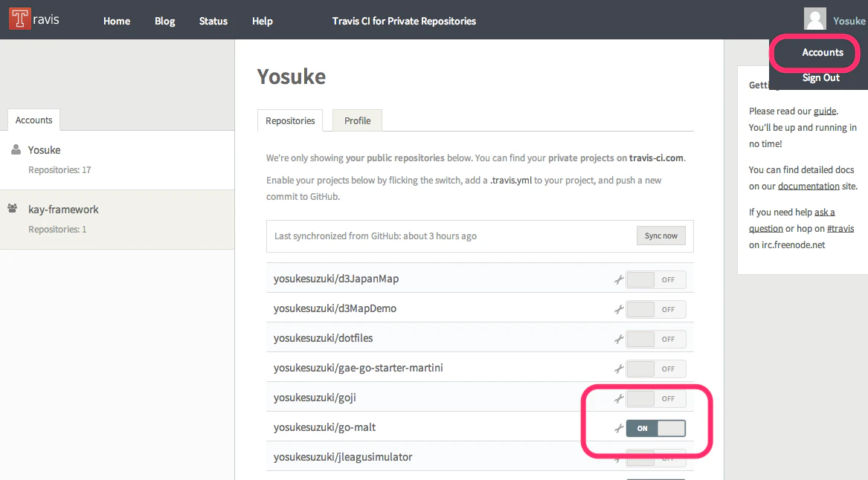Open the documentation site link
868x480 pixels.
[808, 187]
